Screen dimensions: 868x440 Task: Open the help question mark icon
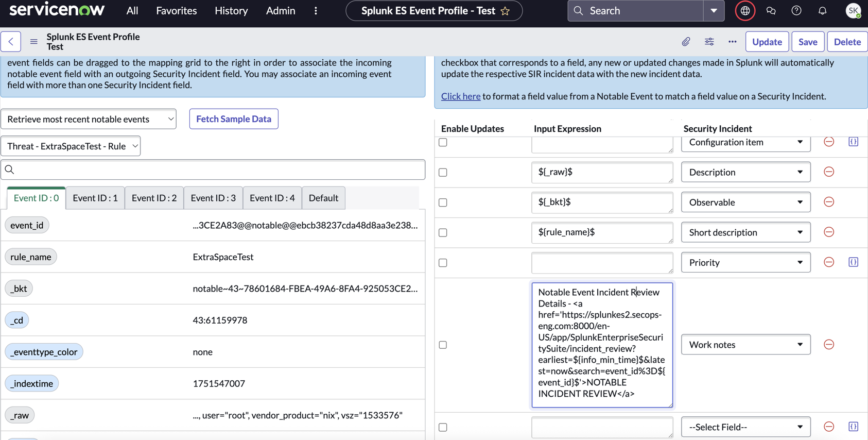click(796, 11)
